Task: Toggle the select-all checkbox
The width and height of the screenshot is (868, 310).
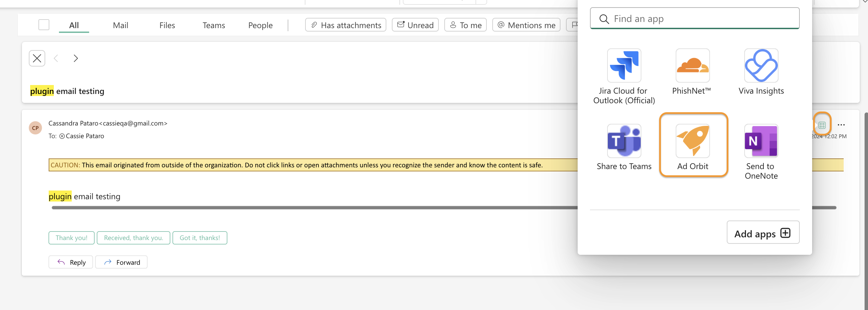Action: tap(44, 25)
